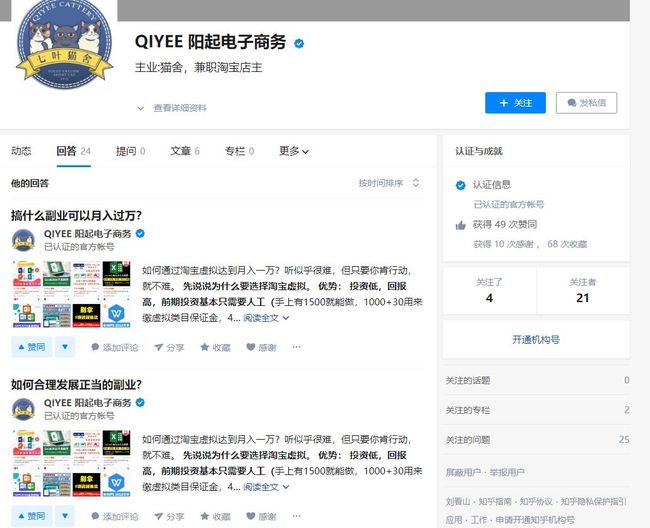Viewport: 650px width, 528px height.
Task: Open 知乎指南 footer link
Action: point(495,501)
